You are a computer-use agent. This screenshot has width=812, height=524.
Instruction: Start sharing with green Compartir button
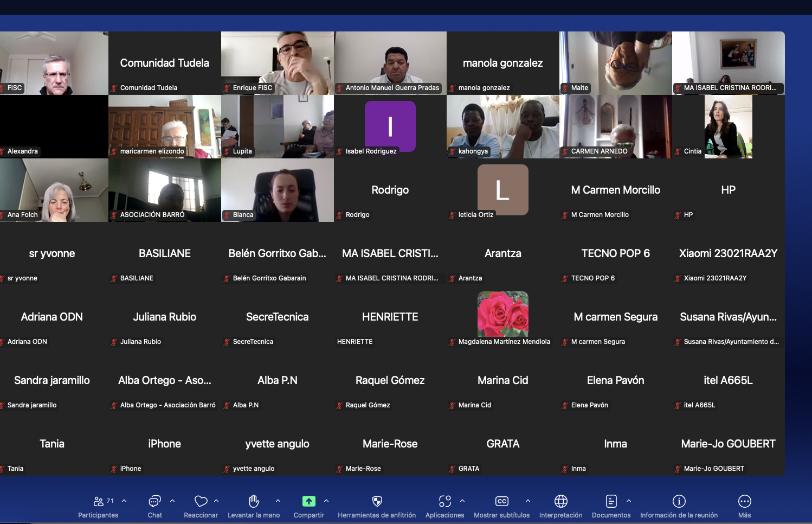coord(308,501)
